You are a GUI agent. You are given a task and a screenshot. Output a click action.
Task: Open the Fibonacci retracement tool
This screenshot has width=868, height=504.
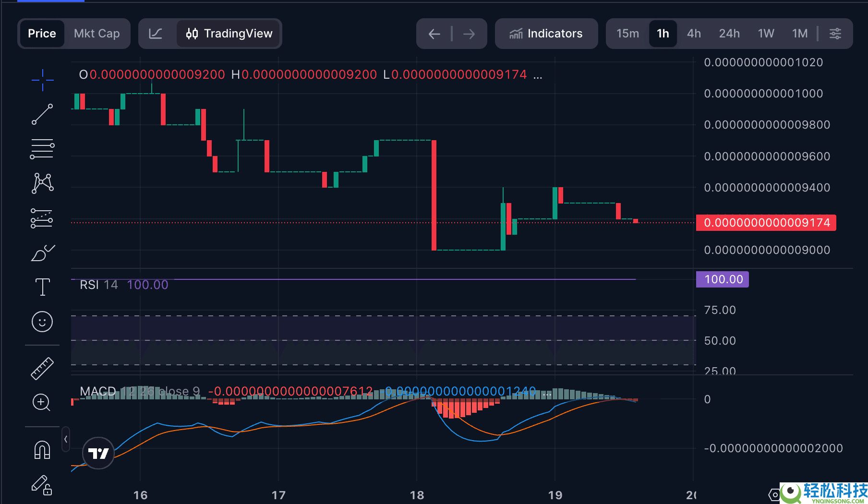pyautogui.click(x=42, y=148)
